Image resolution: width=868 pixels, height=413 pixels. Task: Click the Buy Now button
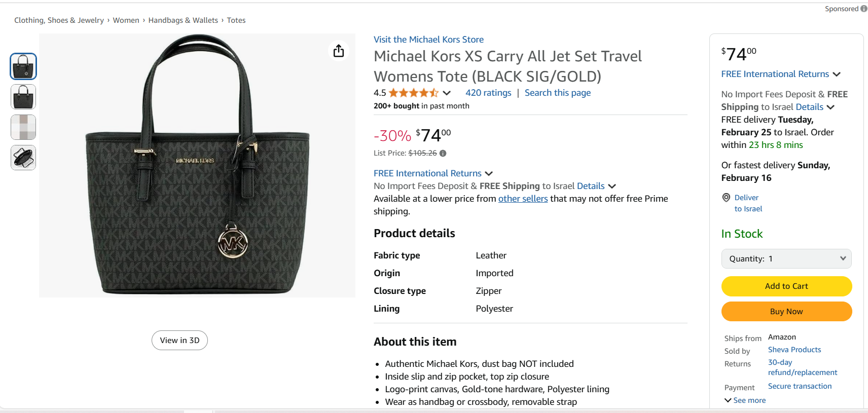click(x=786, y=312)
